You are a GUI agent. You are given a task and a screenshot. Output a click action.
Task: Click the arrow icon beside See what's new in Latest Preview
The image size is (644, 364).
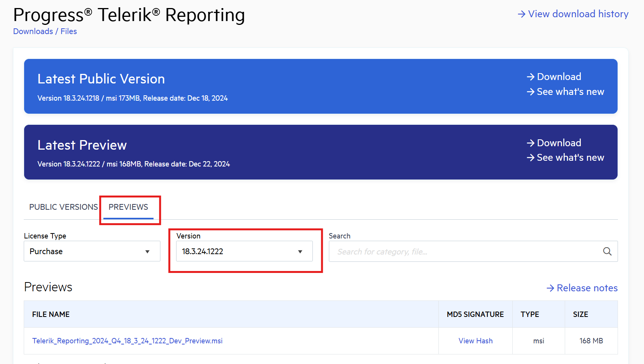point(531,157)
